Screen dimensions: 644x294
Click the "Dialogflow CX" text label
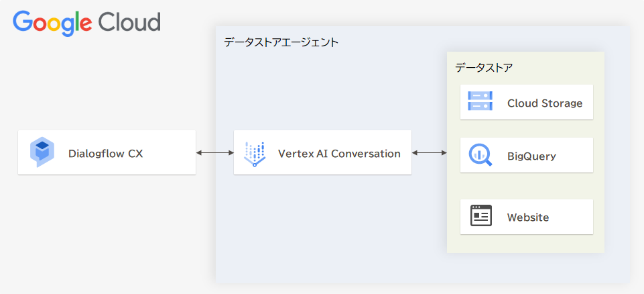[x=105, y=154]
